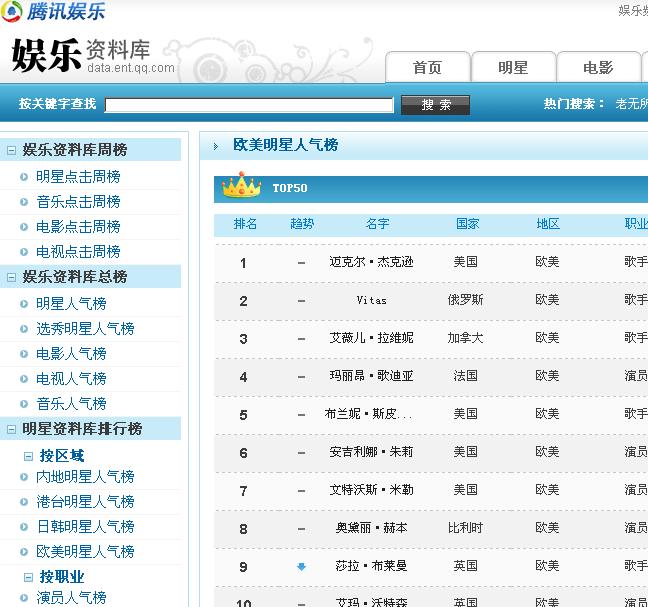Open the 首页 tab
This screenshot has height=607, width=648.
428,67
